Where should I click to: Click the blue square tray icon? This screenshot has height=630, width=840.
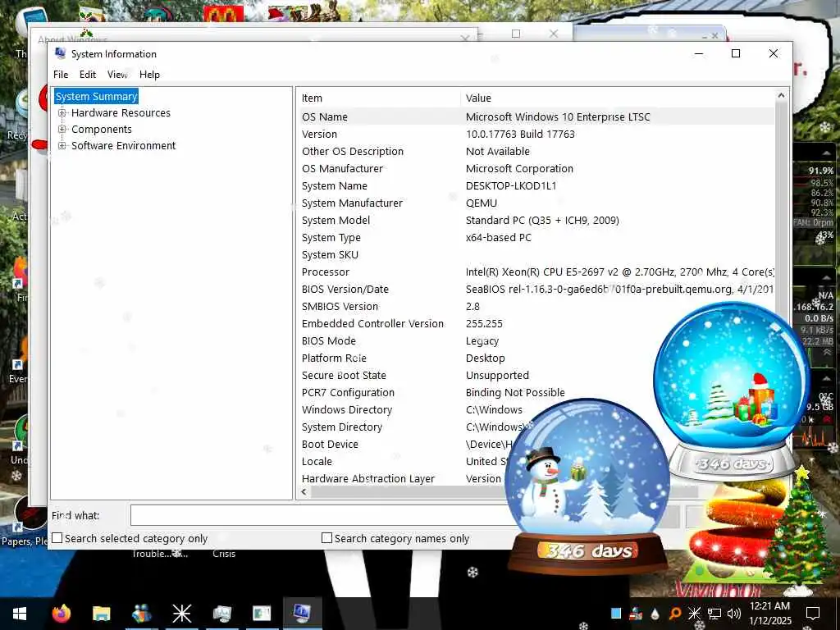point(616,614)
